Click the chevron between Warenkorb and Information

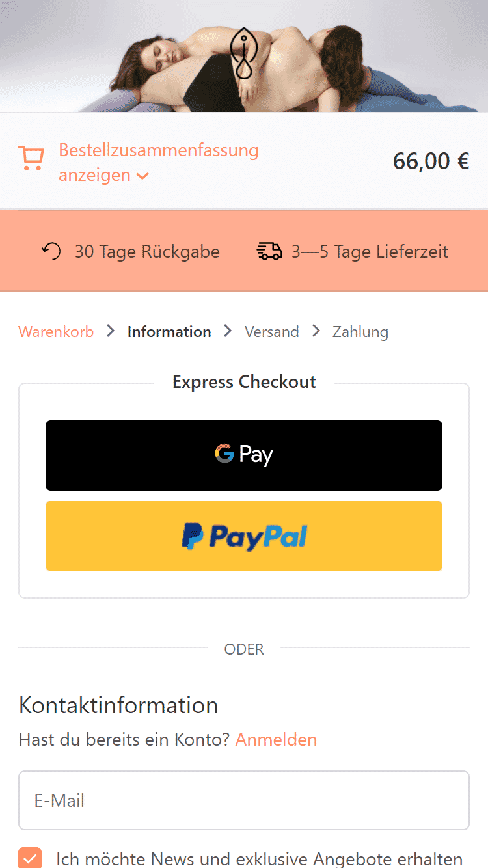(109, 331)
